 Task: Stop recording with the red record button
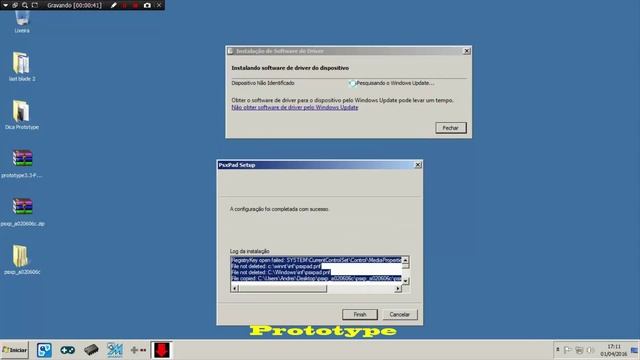coord(136,5)
